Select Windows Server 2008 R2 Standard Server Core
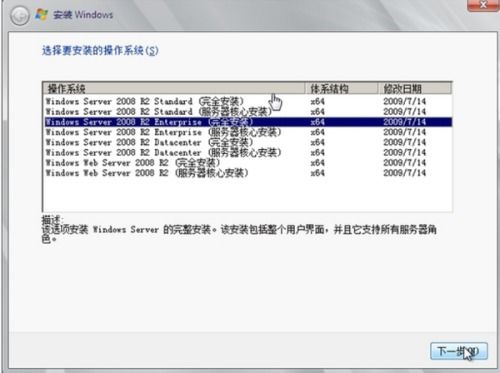This screenshot has width=500, height=373. click(x=248, y=111)
